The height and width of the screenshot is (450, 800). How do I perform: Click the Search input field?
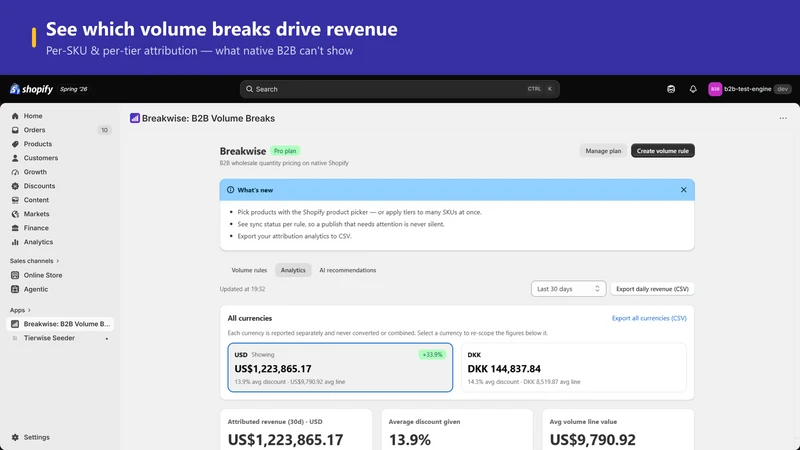(399, 89)
